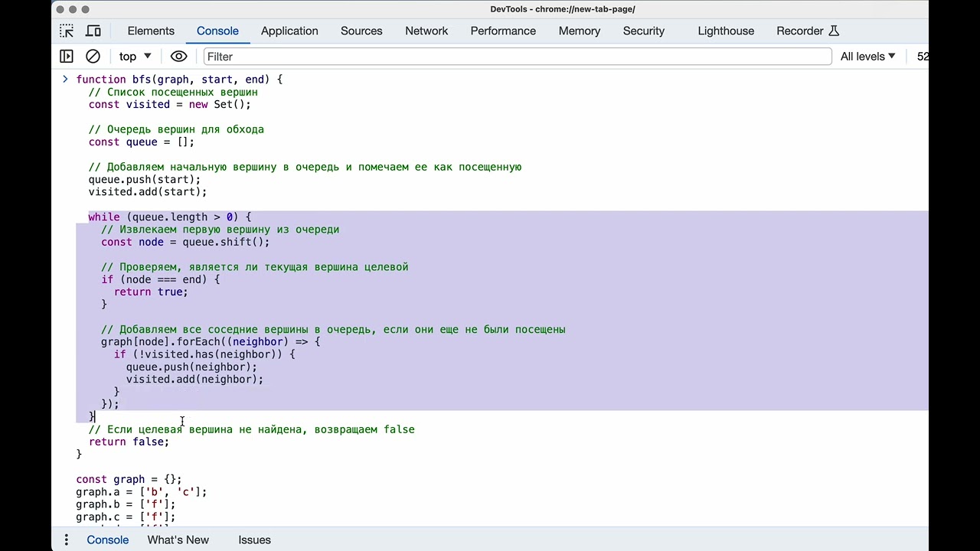Open the Lighthouse tab

click(726, 31)
